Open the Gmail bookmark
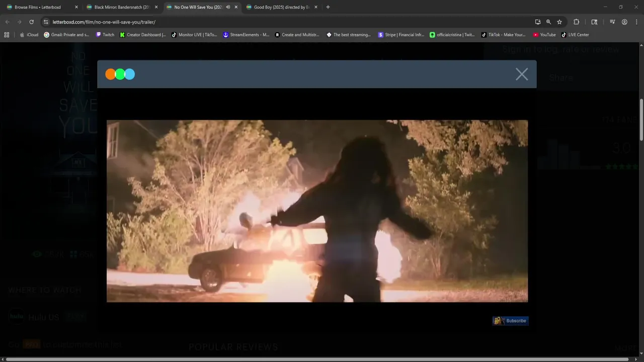644x362 pixels. pos(67,35)
